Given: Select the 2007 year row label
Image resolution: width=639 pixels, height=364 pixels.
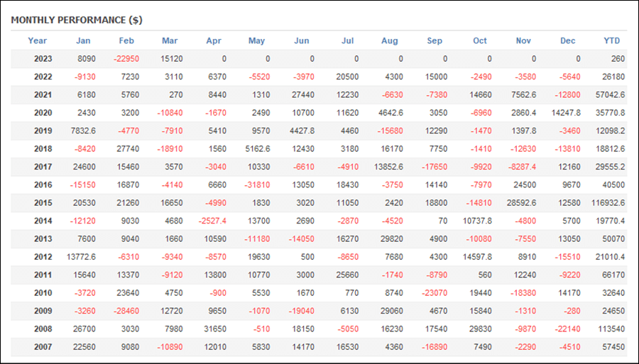Looking at the screenshot, I should 43,347.
